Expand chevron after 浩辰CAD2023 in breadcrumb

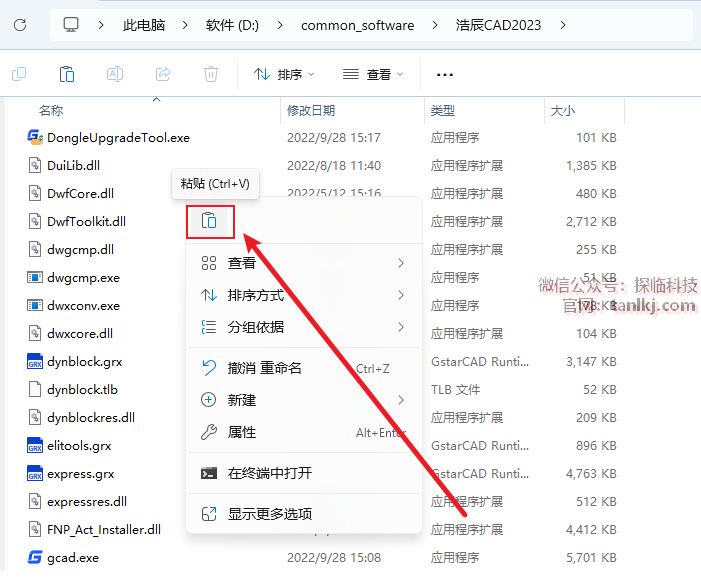coord(563,25)
